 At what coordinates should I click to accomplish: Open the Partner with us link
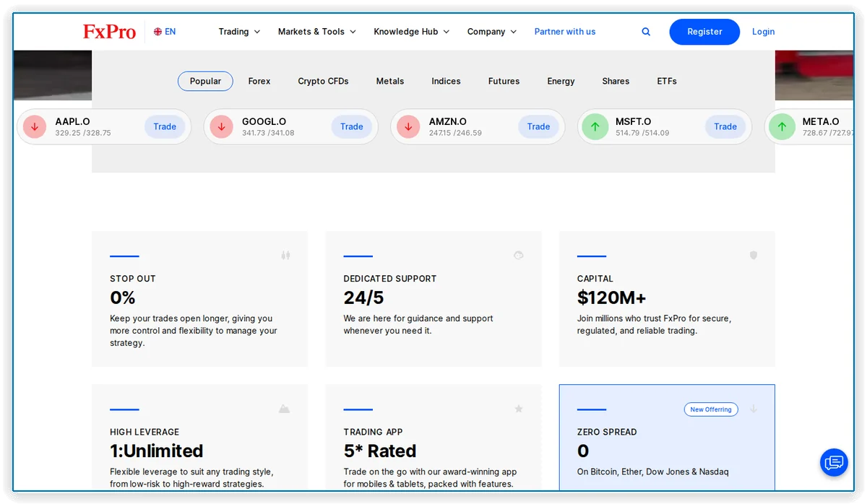tap(565, 32)
